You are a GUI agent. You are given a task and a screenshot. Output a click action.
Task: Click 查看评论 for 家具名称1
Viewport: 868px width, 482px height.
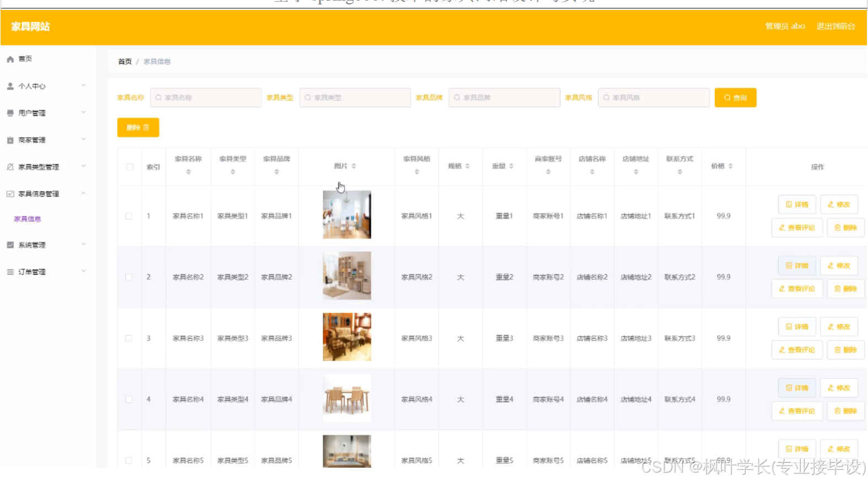click(x=797, y=228)
